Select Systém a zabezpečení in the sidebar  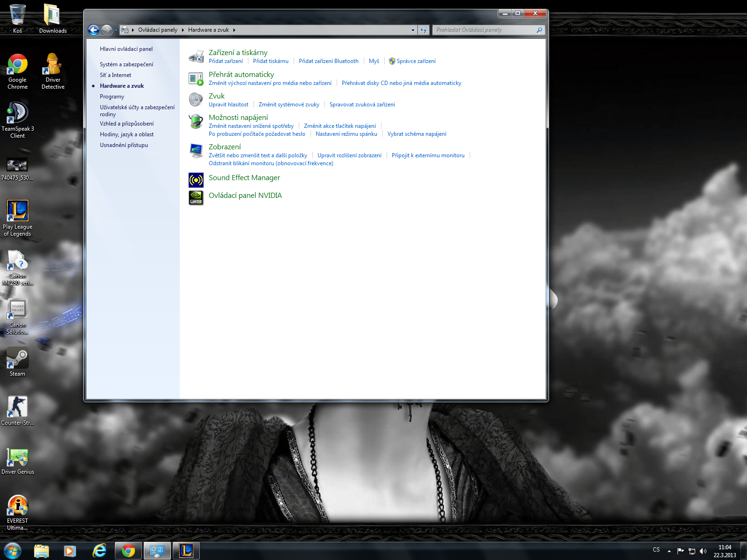coord(127,64)
